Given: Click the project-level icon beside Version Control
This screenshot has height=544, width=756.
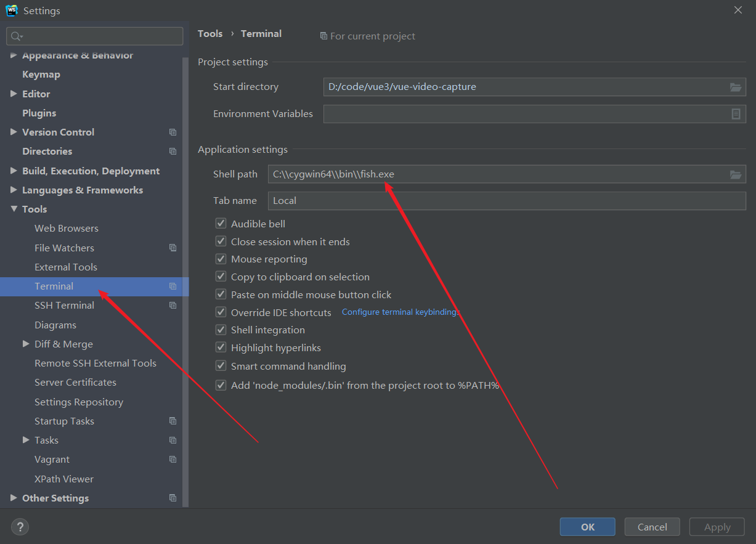Looking at the screenshot, I should pyautogui.click(x=173, y=132).
